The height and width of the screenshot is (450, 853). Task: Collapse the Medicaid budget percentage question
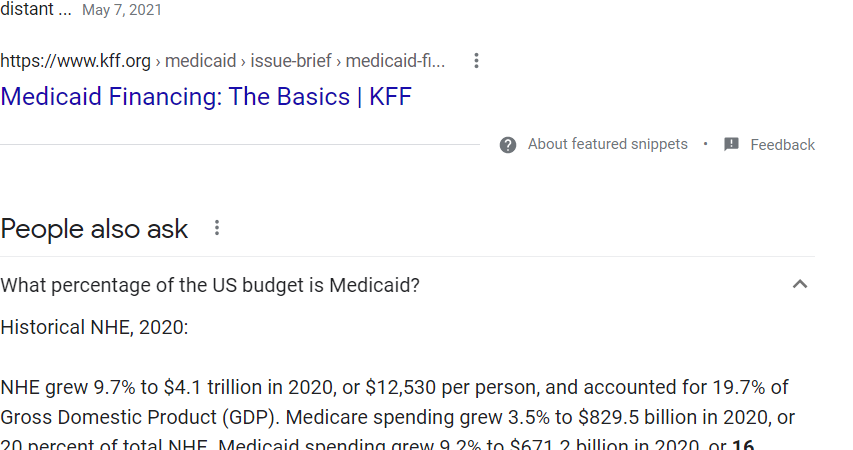(x=407, y=285)
